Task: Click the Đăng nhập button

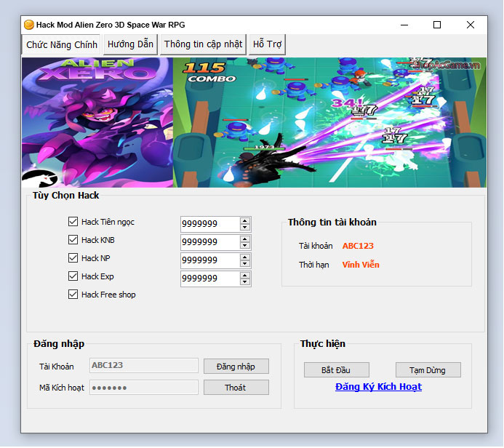Action: (236, 367)
